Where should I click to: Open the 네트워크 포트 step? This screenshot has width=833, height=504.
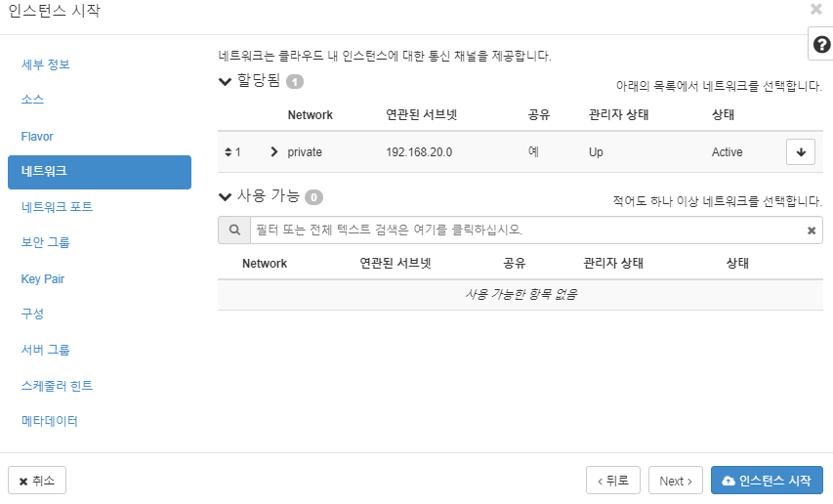[x=57, y=207]
